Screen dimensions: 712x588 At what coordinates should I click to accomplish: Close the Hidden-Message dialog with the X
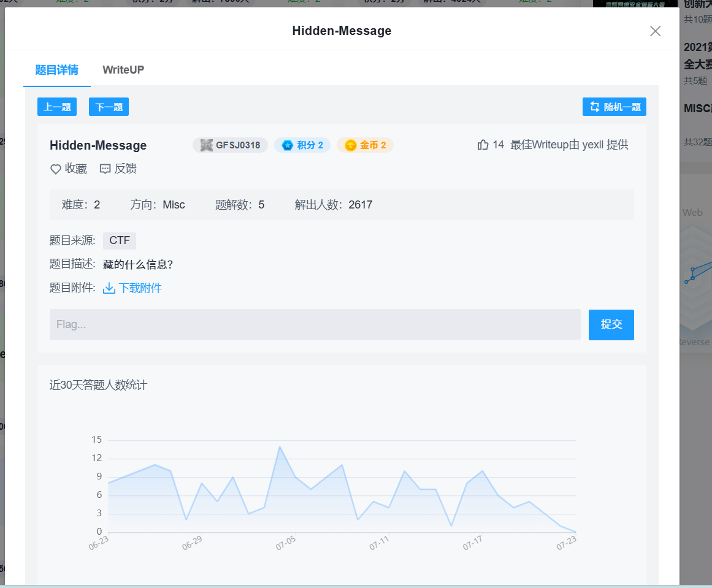coord(655,31)
